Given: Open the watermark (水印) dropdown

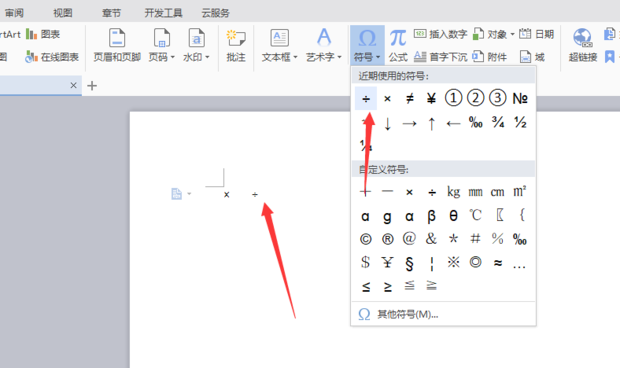Looking at the screenshot, I should click(196, 46).
